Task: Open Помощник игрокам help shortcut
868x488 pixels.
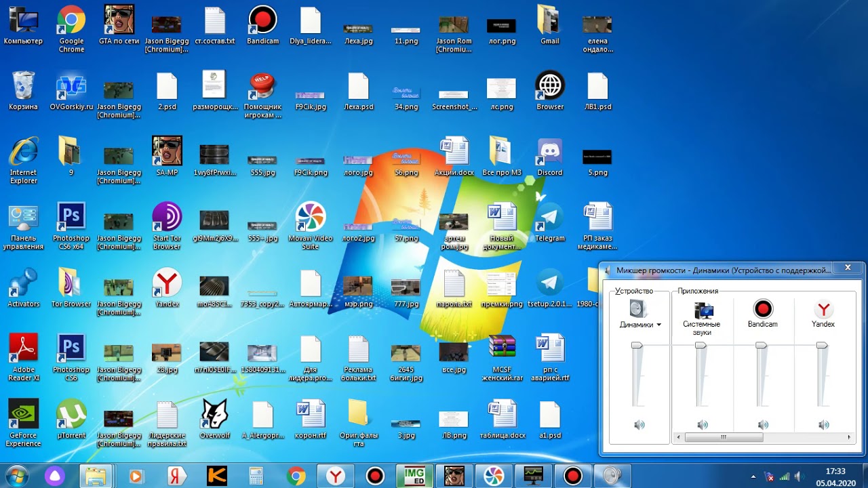Action: [x=262, y=95]
